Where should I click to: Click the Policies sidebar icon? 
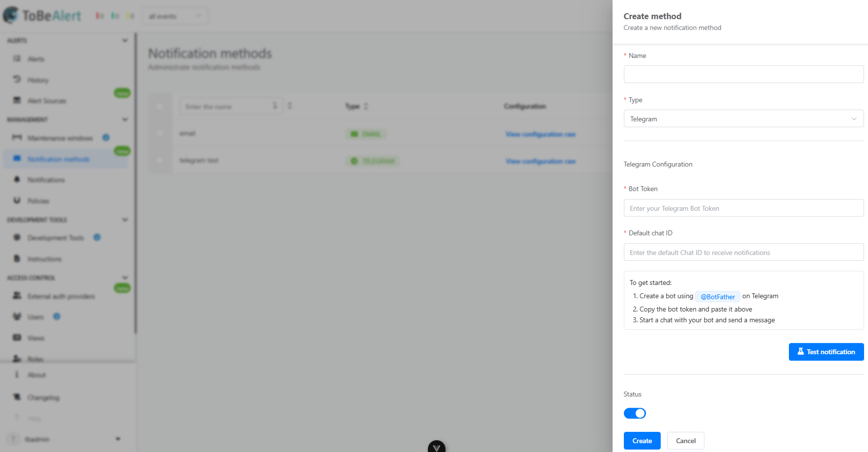tap(17, 200)
